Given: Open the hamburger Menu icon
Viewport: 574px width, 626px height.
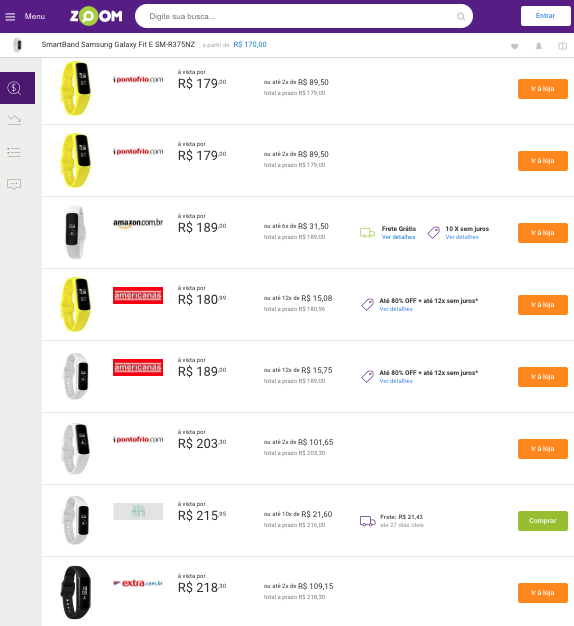Looking at the screenshot, I should (x=10, y=16).
